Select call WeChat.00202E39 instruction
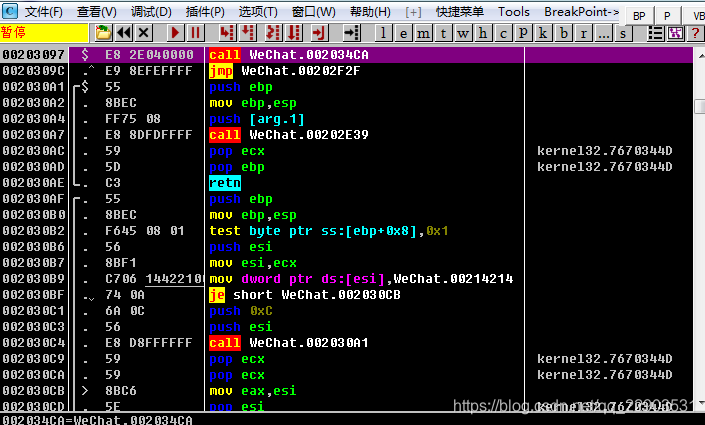This screenshot has width=705, height=425. coord(289,135)
